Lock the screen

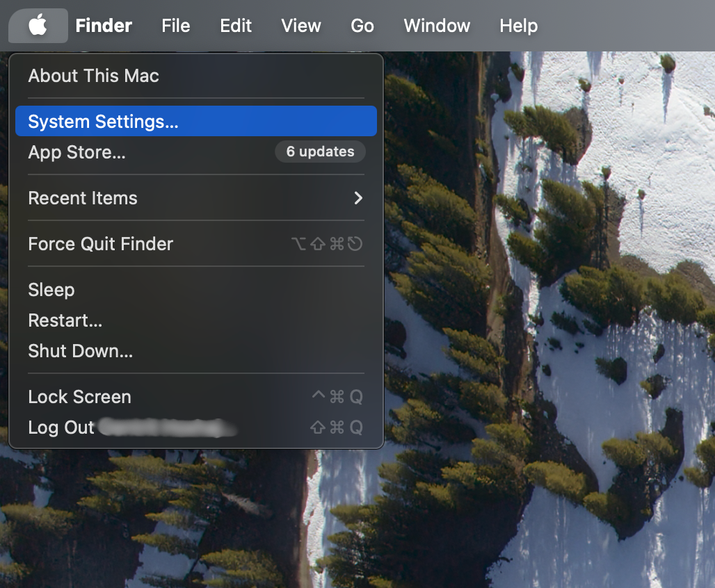(79, 396)
